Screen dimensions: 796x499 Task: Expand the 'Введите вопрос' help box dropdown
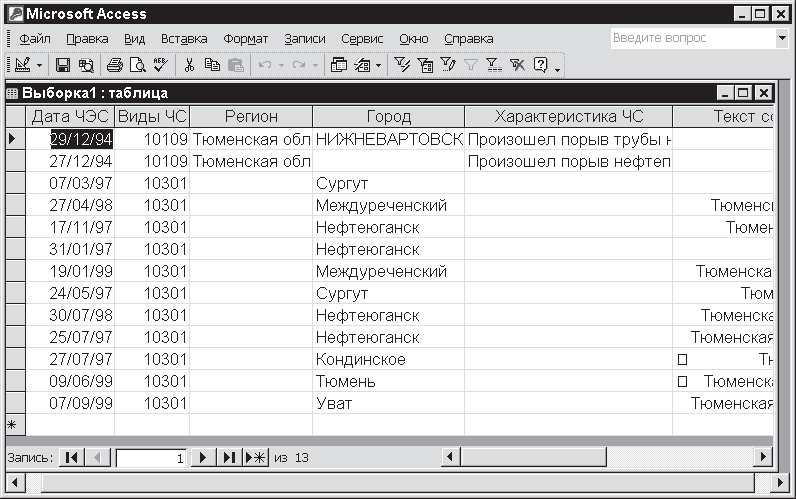(782, 38)
